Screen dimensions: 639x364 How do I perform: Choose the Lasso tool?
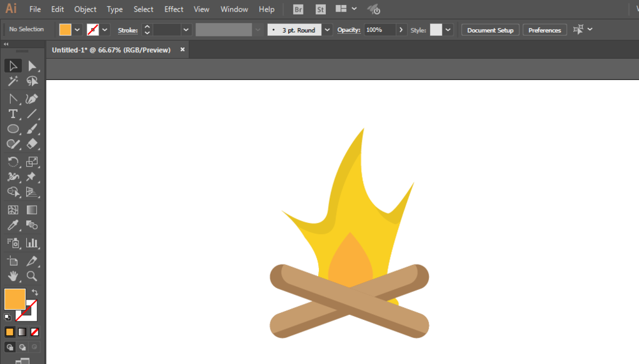pyautogui.click(x=32, y=81)
